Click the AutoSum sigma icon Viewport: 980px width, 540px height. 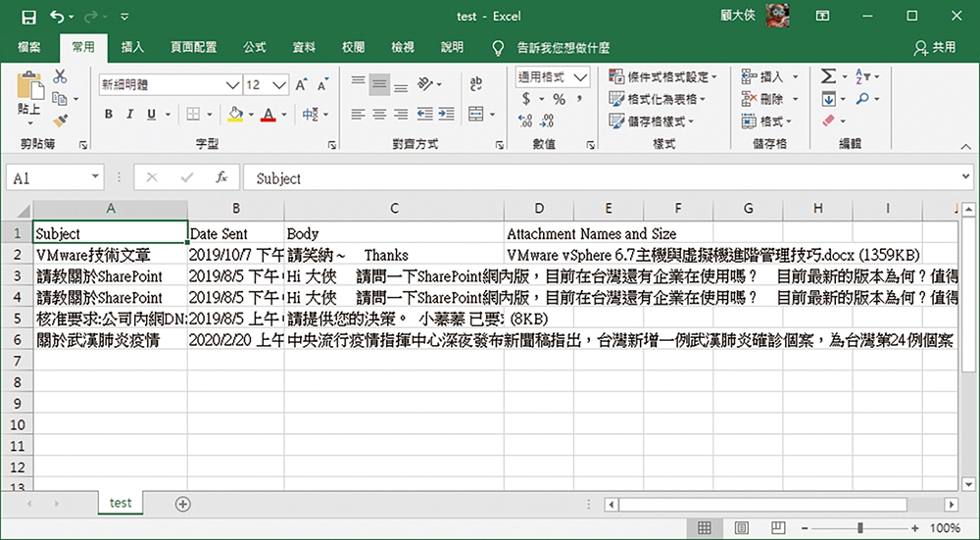click(x=828, y=76)
